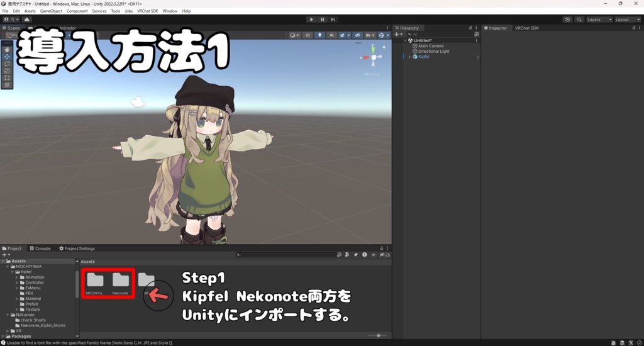Open Nekonote folder thumbnail in Assets
Viewport: 644px width, 346px height.
(x=120, y=283)
